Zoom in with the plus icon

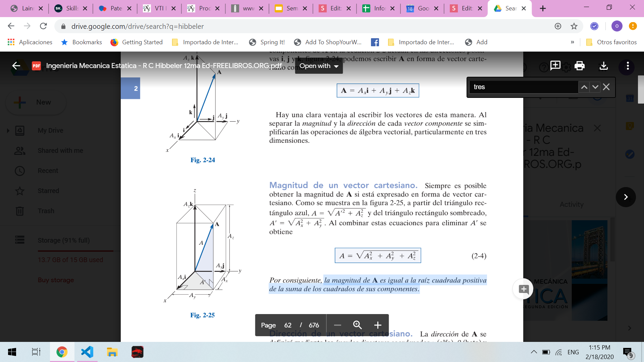pyautogui.click(x=378, y=325)
